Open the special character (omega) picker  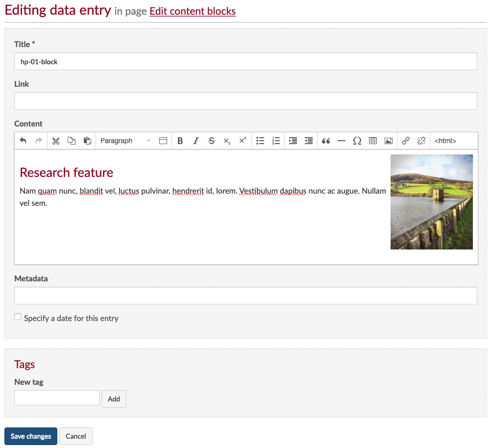357,141
